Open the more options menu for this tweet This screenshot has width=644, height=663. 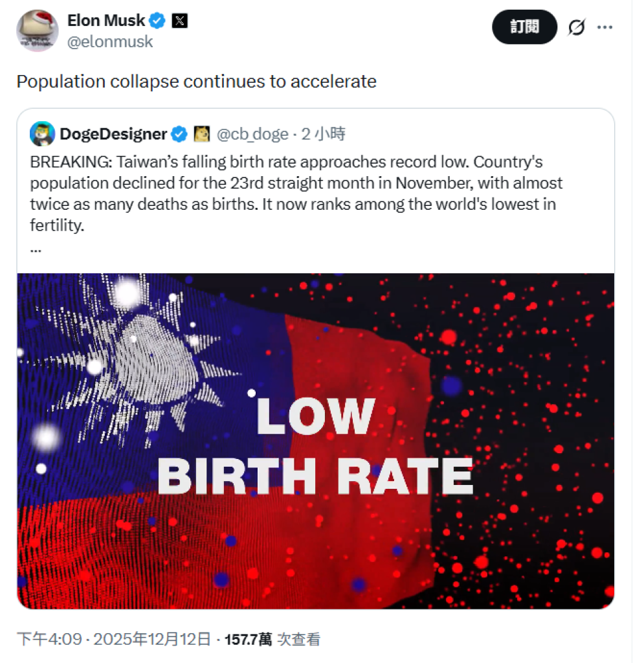pos(606,27)
